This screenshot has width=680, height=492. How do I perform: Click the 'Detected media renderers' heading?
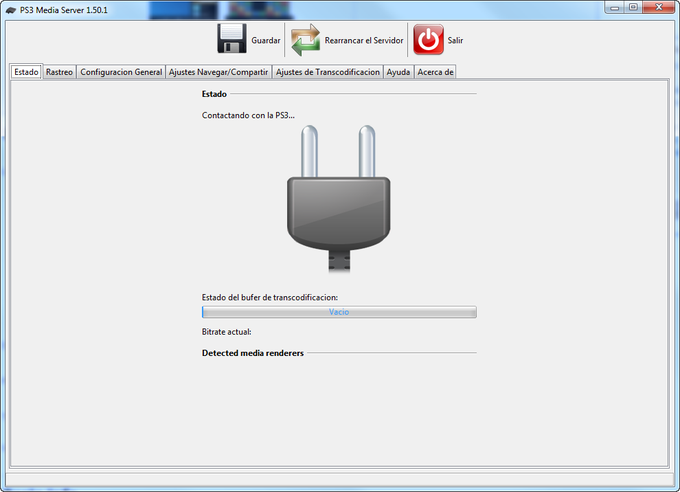pyautogui.click(x=253, y=353)
